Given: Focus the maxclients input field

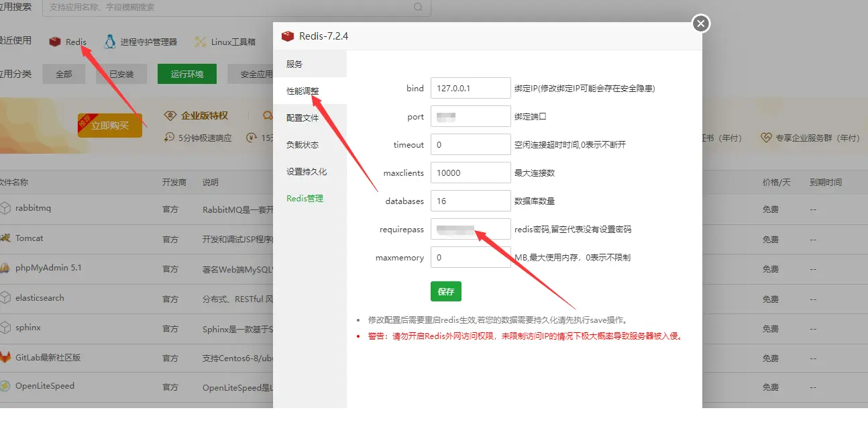Looking at the screenshot, I should tap(470, 173).
